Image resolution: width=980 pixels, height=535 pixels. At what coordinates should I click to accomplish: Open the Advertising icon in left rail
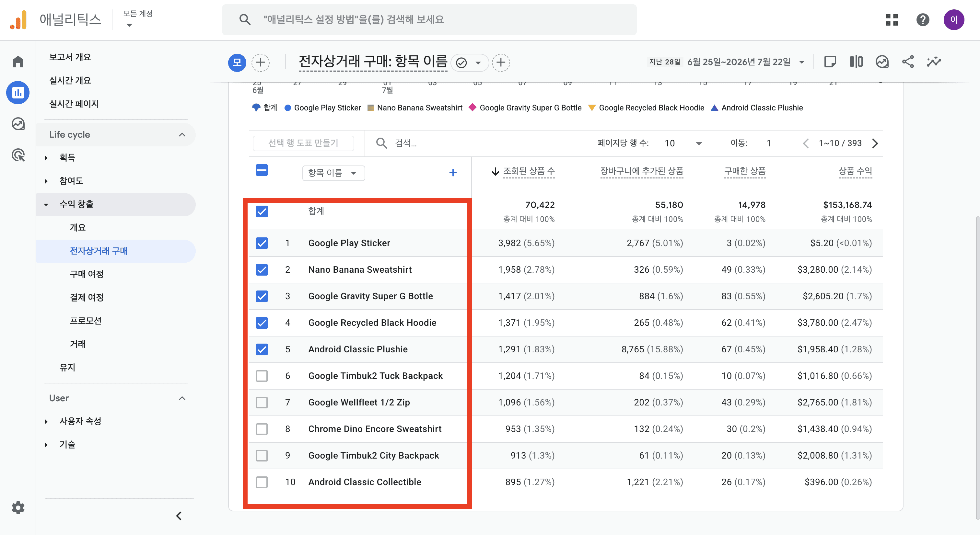[18, 155]
